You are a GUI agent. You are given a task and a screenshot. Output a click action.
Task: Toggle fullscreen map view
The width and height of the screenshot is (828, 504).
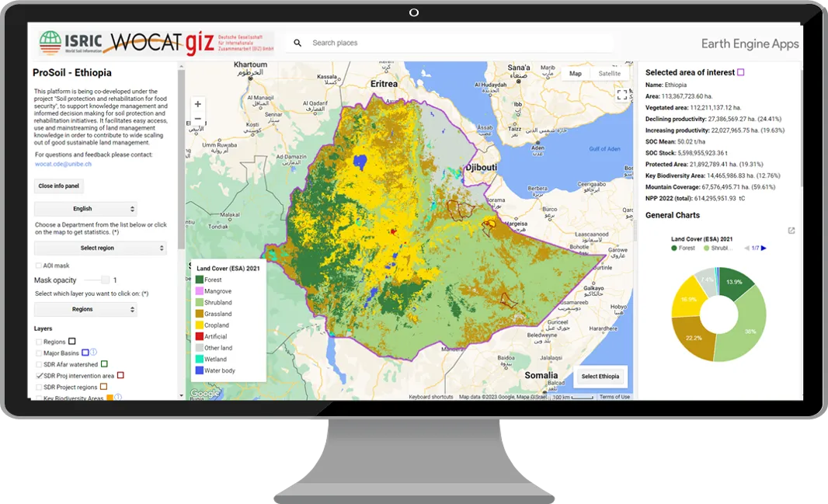coord(621,95)
